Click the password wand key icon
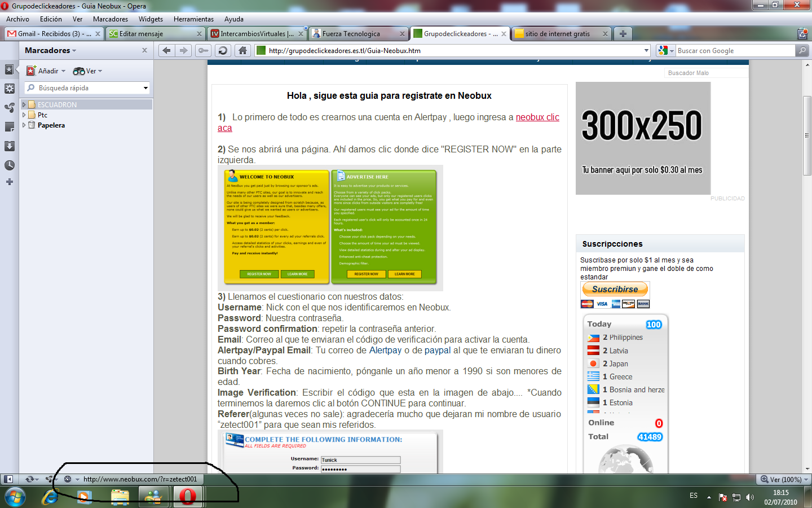 (203, 50)
